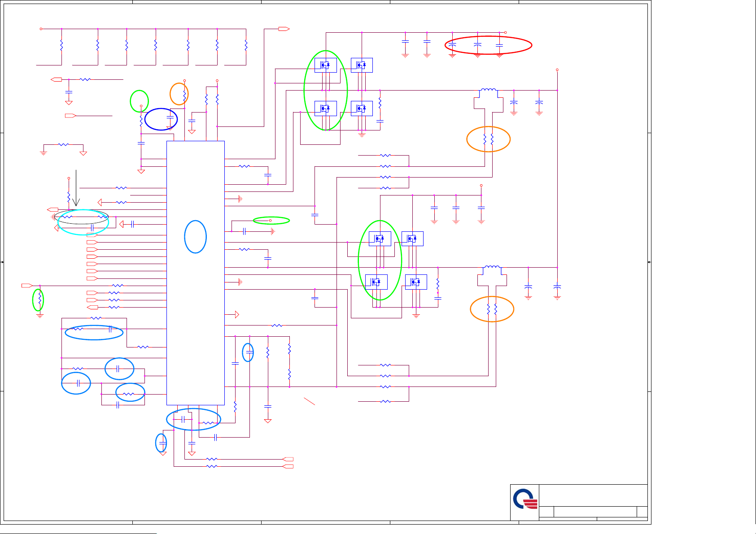Select top-right MOSFET in the upper transistor group
The image size is (756, 534).
click(362, 65)
